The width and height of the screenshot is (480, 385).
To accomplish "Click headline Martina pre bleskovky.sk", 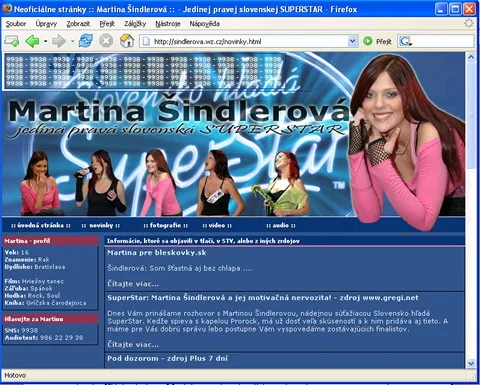I will (157, 253).
